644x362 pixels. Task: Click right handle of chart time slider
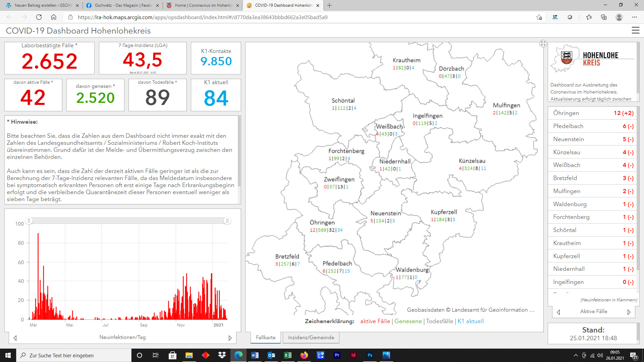click(227, 221)
